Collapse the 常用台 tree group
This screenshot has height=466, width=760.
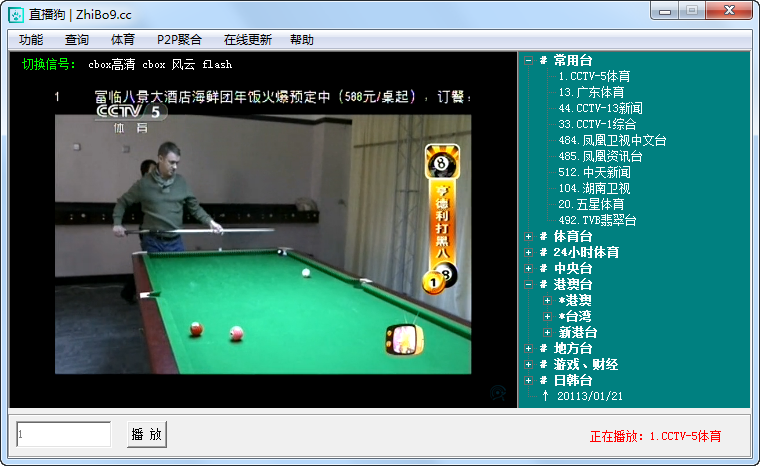coord(528,61)
